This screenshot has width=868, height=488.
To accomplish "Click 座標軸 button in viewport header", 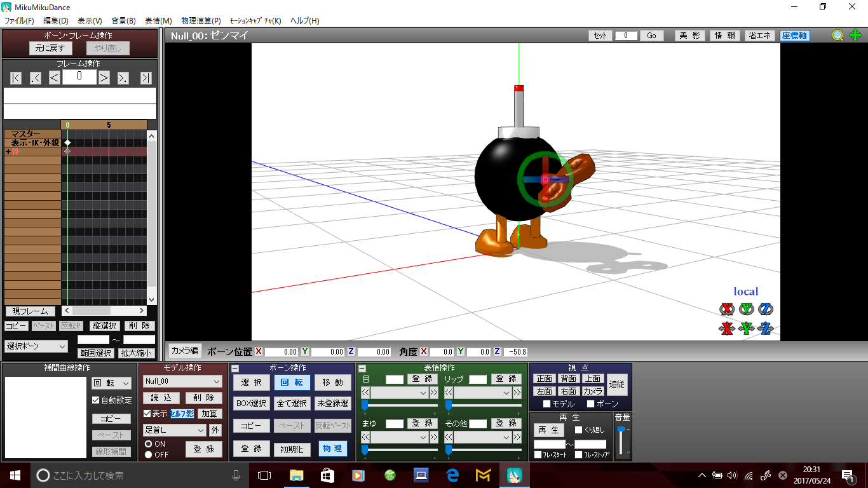I will [x=795, y=36].
